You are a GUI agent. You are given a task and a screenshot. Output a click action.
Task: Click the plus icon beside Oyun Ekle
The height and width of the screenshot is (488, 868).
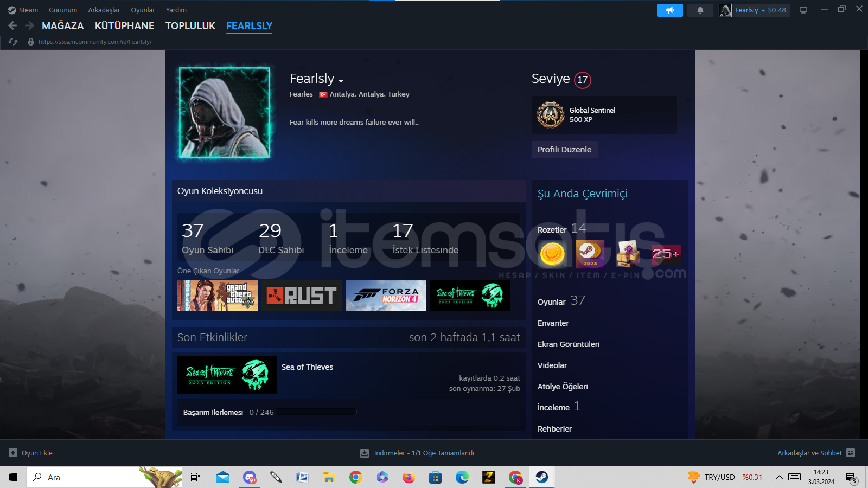coord(13,453)
